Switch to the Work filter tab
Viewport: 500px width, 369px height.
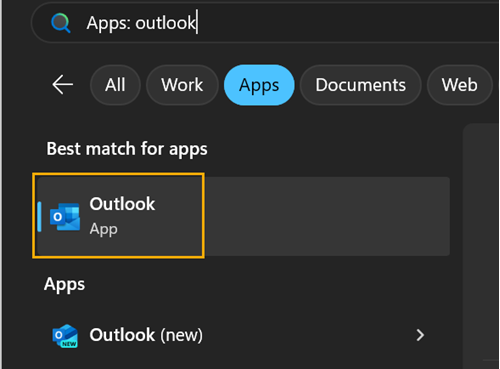tap(182, 85)
